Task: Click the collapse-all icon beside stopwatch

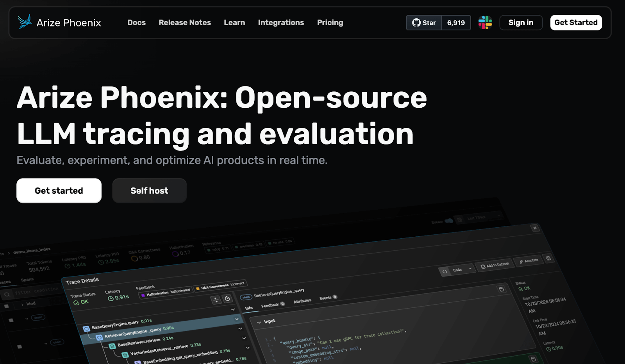Action: pos(216,300)
